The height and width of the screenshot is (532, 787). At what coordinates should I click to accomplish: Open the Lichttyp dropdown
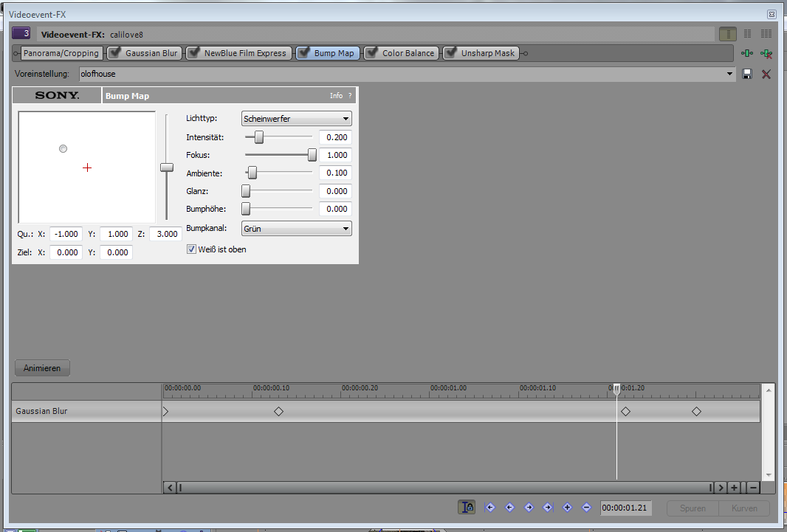296,118
